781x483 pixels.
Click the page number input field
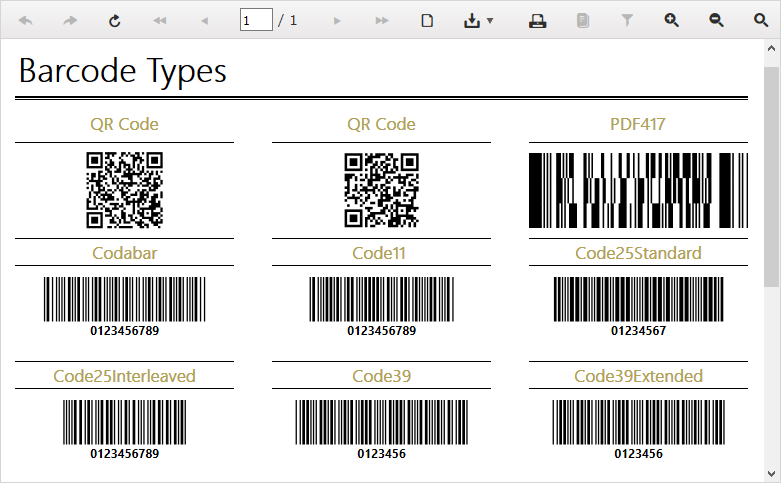coord(256,20)
